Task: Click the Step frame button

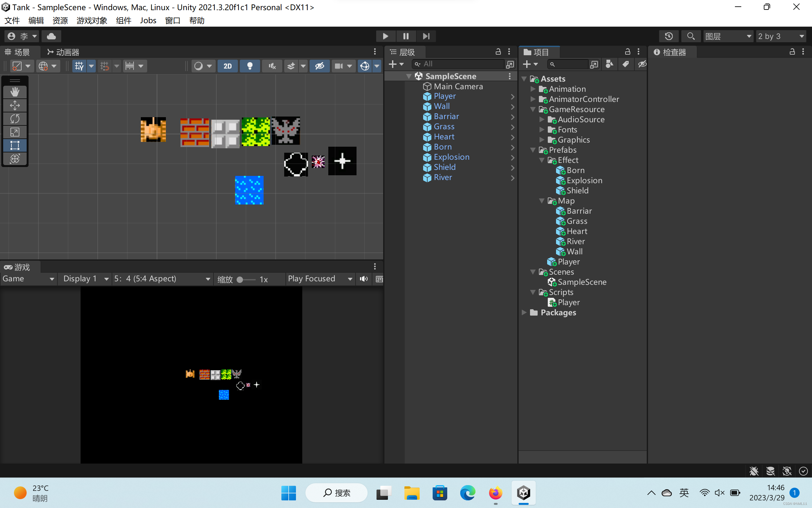Action: pyautogui.click(x=426, y=36)
